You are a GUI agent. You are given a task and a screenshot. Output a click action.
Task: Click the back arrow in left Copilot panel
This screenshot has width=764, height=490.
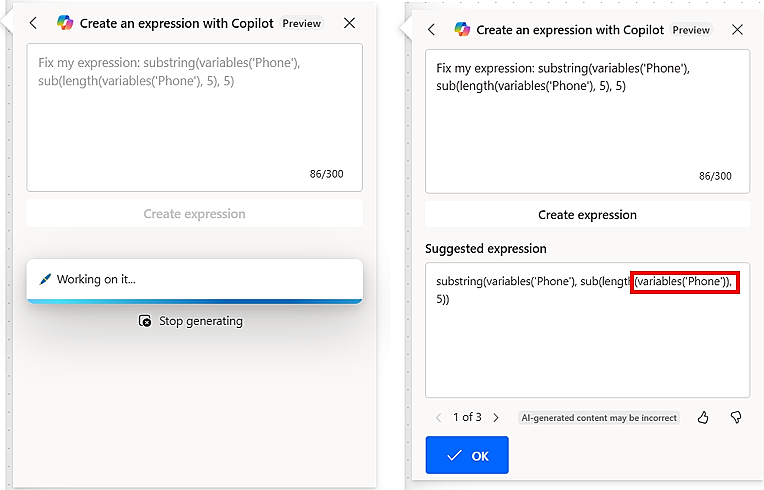point(34,23)
